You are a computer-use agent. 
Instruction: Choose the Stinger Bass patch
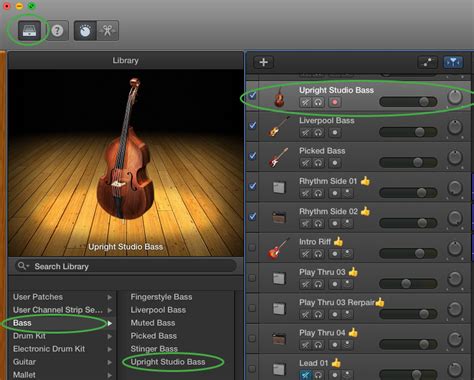coord(154,349)
